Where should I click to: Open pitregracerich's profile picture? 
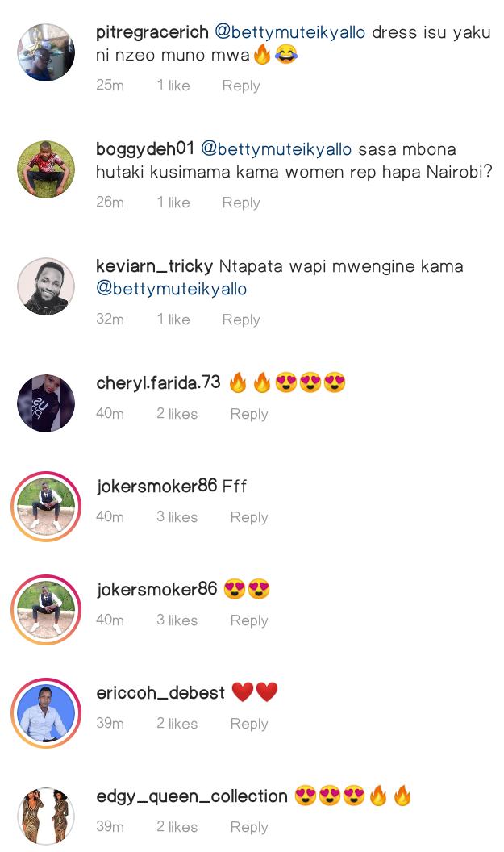point(46,52)
